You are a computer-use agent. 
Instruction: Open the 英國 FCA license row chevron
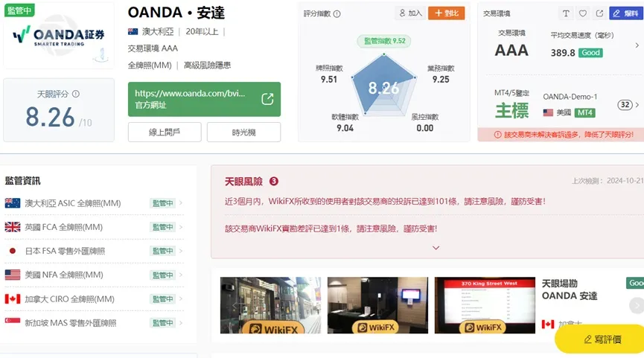181,226
